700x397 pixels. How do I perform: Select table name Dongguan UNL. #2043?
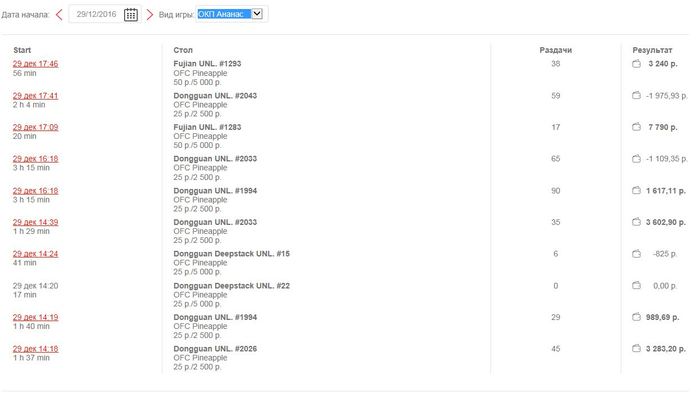[215, 96]
